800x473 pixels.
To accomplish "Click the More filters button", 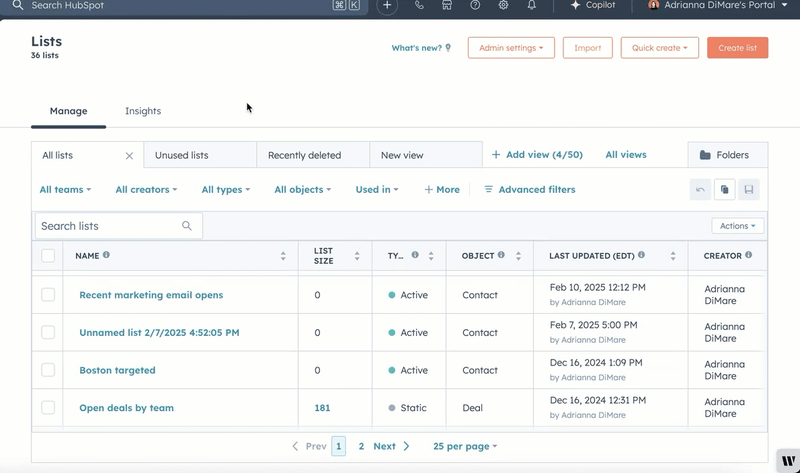I will pos(442,189).
